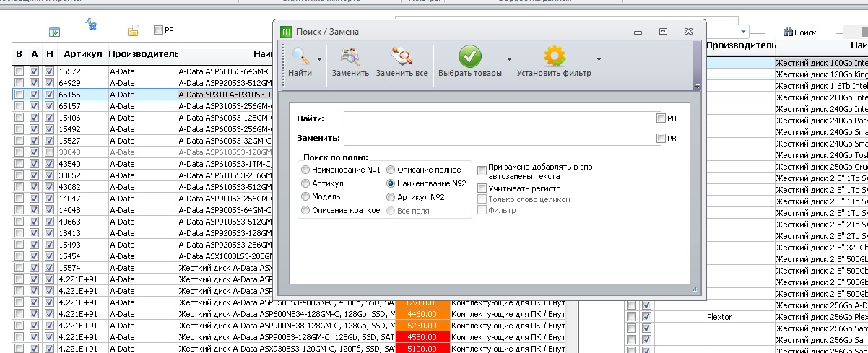Sort left table by Артикул column header
The image size is (868, 353).
point(82,54)
